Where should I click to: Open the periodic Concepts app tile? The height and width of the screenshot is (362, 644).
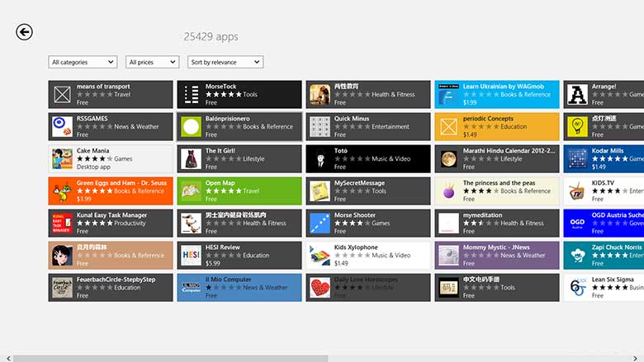[x=497, y=126]
